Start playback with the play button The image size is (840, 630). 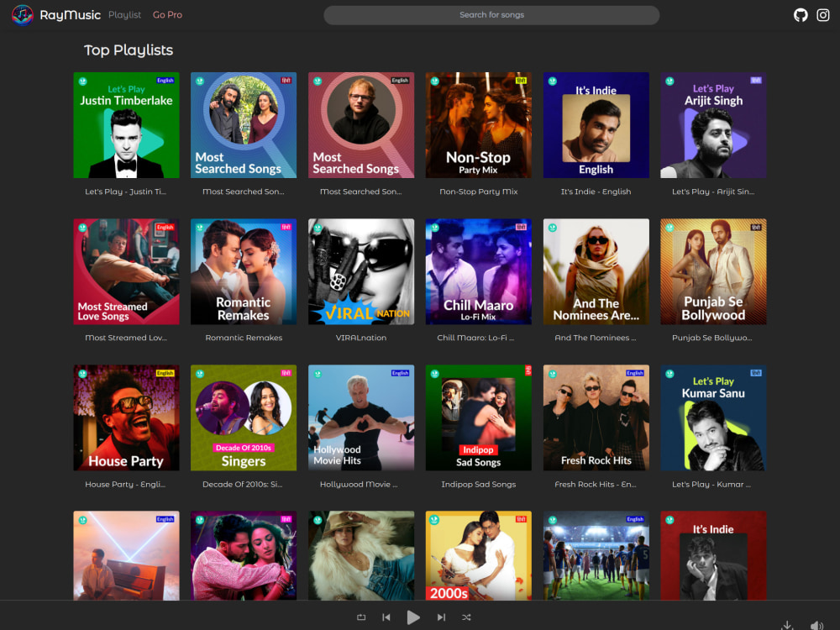pyautogui.click(x=413, y=617)
